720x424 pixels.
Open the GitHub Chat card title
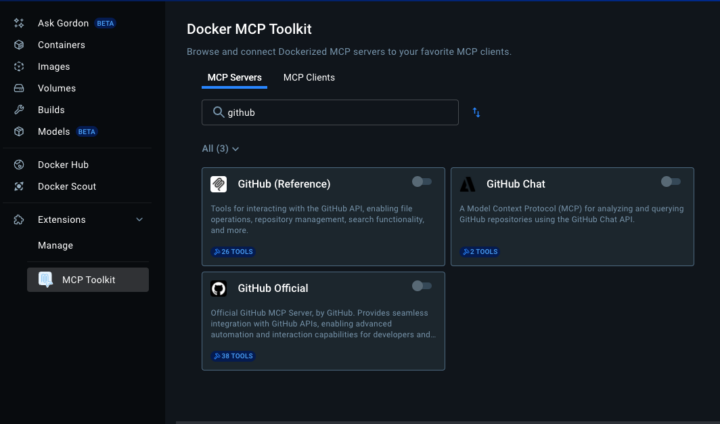click(x=516, y=184)
